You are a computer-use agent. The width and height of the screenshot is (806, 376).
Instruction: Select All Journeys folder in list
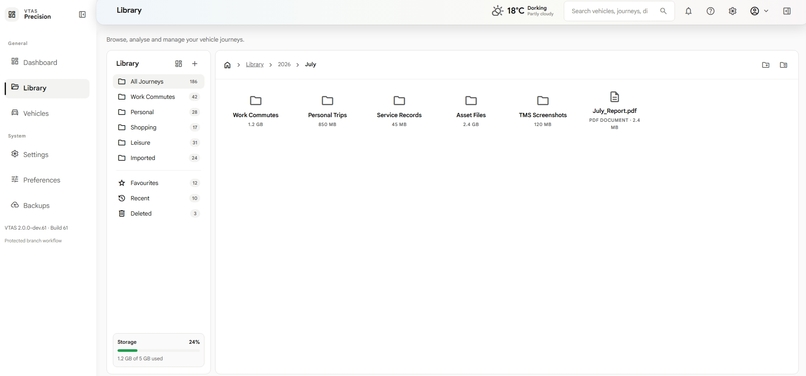[158, 82]
